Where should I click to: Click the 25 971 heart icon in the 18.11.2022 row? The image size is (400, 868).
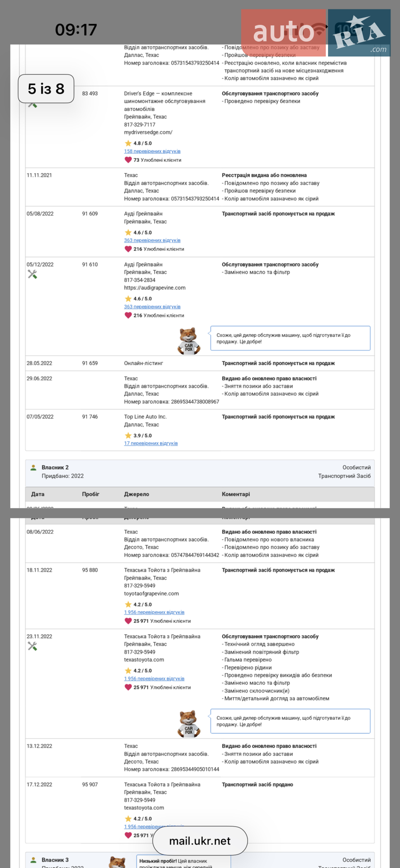[128, 621]
